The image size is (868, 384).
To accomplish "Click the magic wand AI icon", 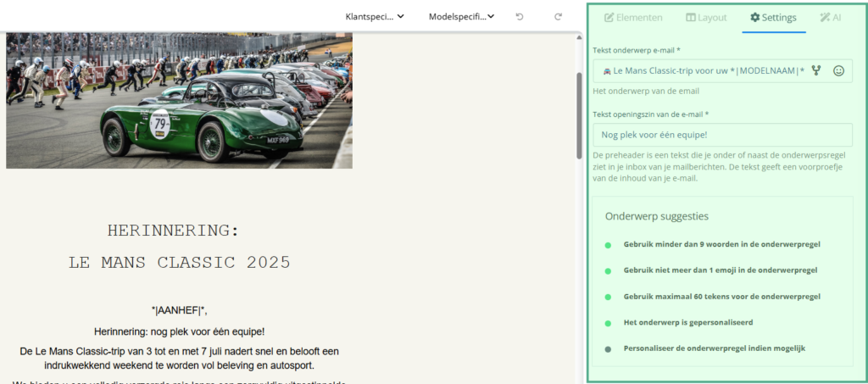I will coord(824,17).
